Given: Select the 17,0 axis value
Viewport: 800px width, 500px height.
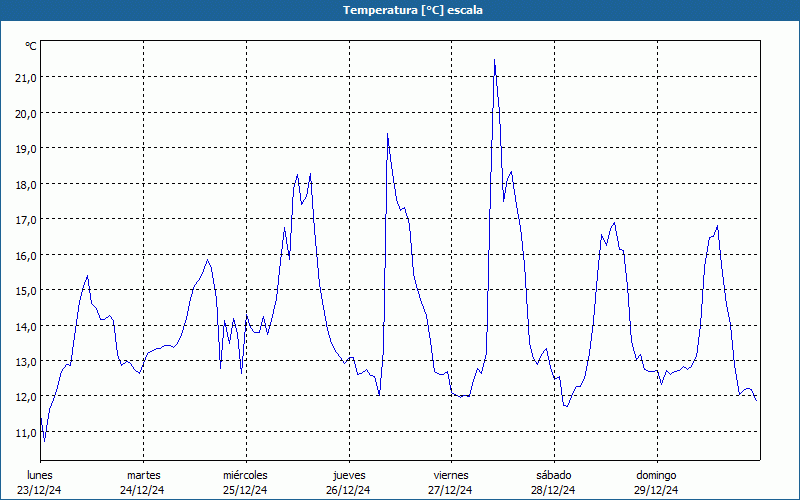Looking at the screenshot, I should (26, 219).
